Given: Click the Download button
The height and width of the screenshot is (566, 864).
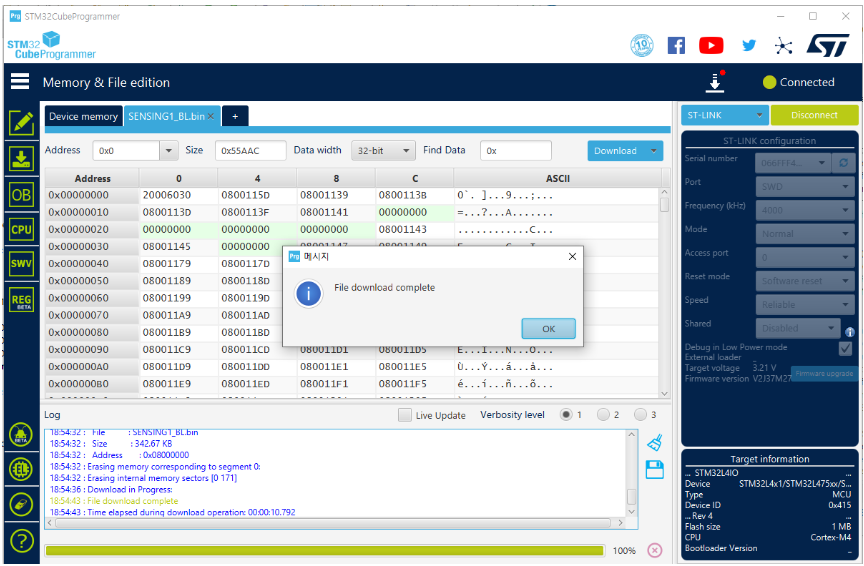Looking at the screenshot, I should click(x=616, y=150).
